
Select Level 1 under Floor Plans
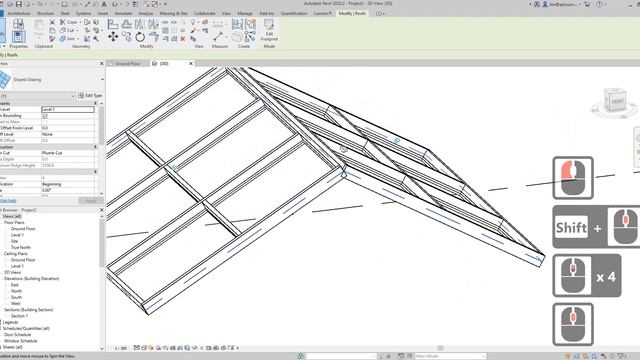click(17, 235)
